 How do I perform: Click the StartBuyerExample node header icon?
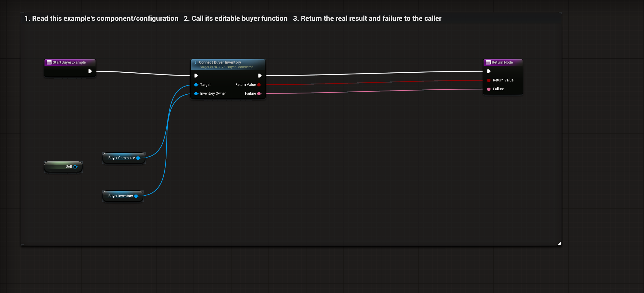49,62
